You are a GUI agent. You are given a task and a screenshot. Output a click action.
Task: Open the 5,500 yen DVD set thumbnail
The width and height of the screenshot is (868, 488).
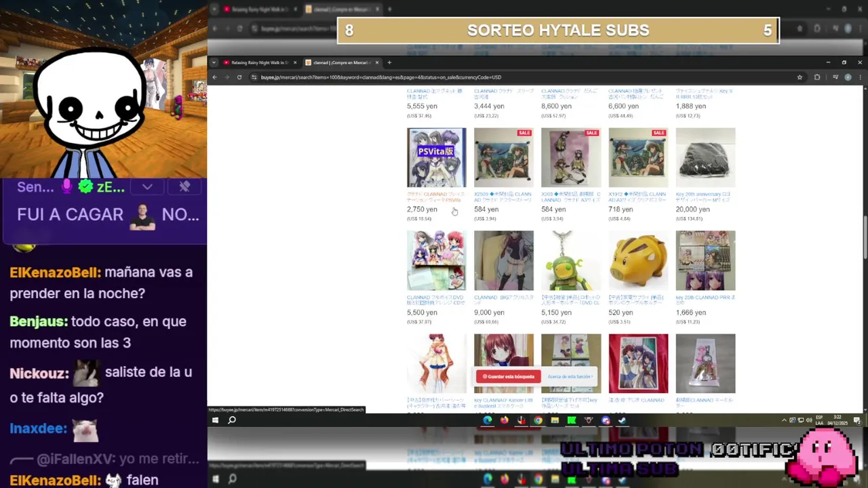click(436, 260)
